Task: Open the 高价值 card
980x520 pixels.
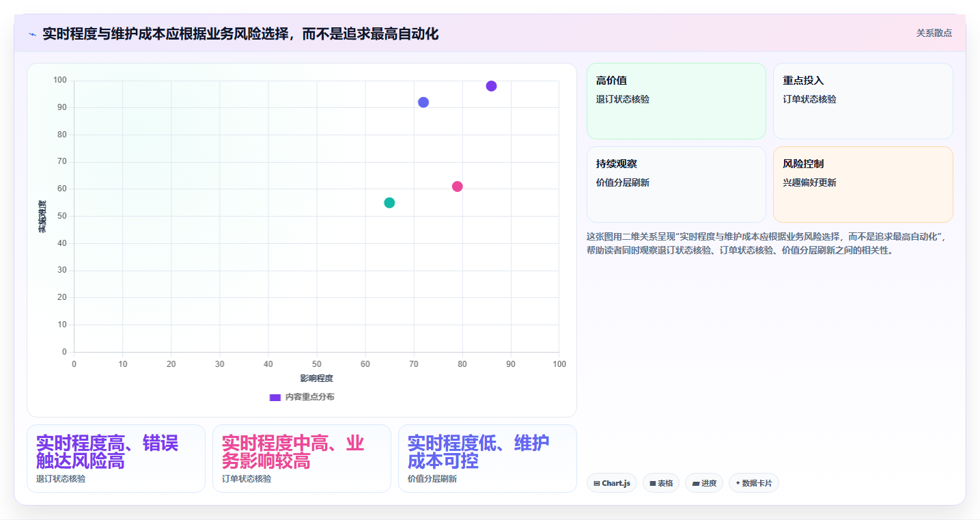Action: click(x=676, y=101)
